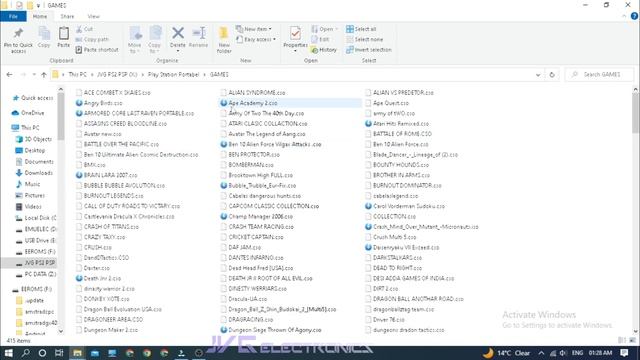Screen dimensions: 640x360
Task: Click the Cut scissors button
Action: [x=85, y=29]
